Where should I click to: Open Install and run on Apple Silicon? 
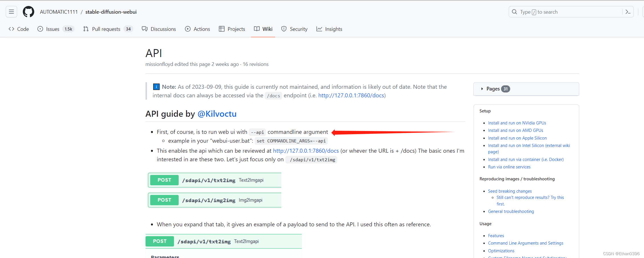point(517,138)
